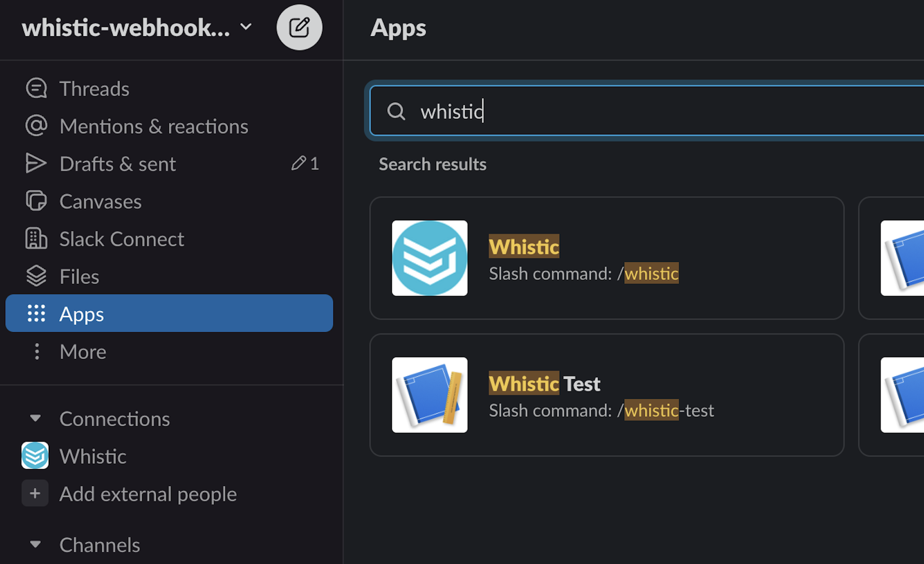This screenshot has width=924, height=564.
Task: Click the Connections section label
Action: pos(115,419)
